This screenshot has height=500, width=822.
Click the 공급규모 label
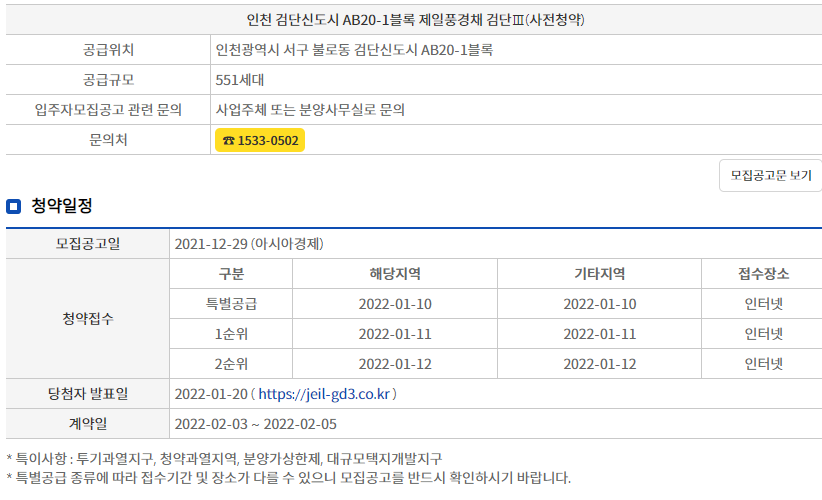[x=108, y=80]
